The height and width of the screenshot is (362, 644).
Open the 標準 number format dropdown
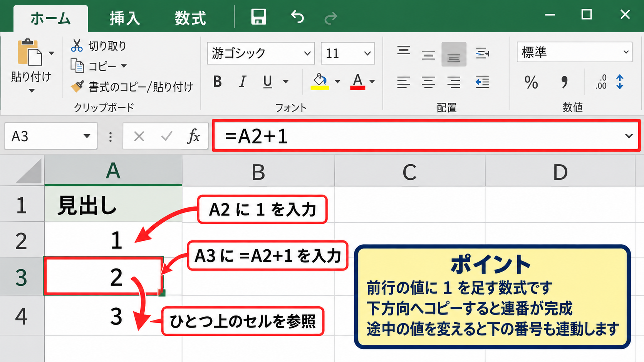pos(626,52)
